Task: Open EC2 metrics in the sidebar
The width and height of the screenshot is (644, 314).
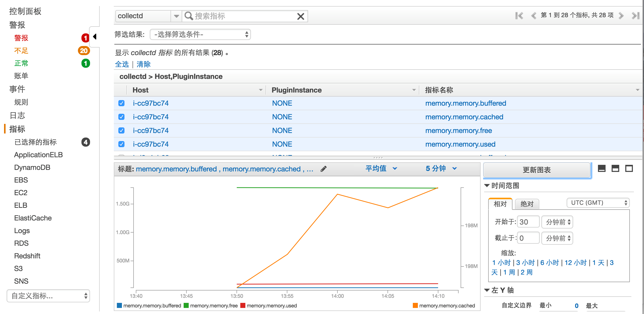Action: tap(21, 193)
